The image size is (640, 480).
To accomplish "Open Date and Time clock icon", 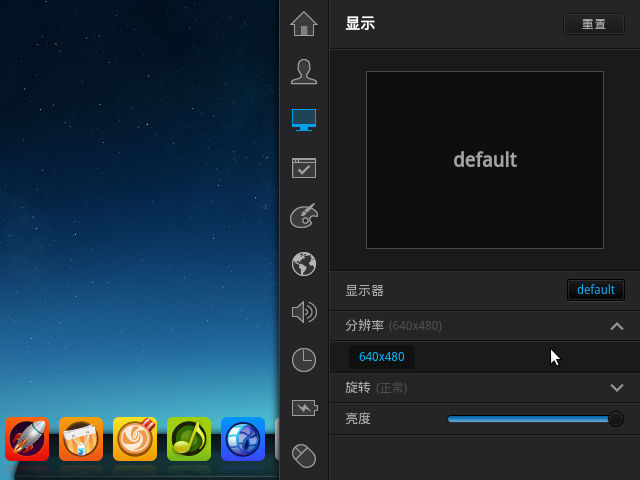I will coord(304,360).
